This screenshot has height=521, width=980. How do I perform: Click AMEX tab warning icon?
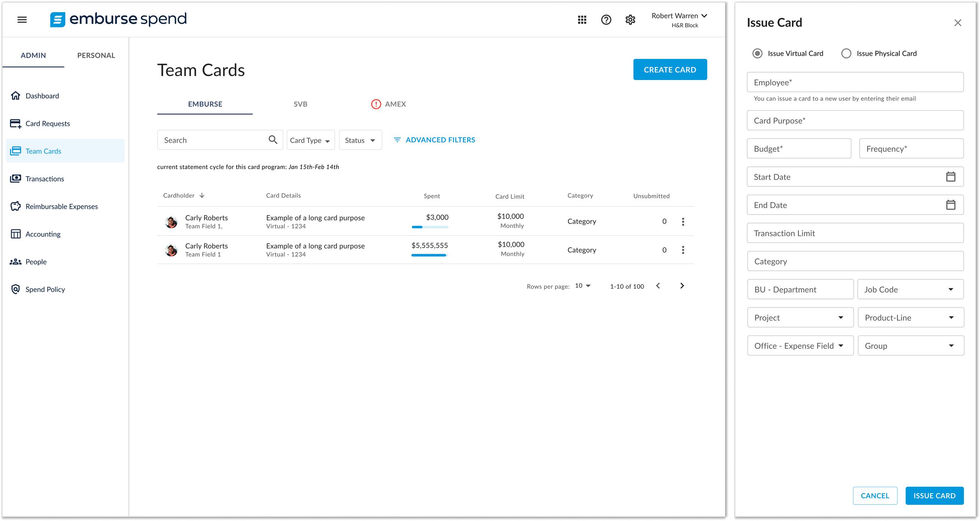376,104
